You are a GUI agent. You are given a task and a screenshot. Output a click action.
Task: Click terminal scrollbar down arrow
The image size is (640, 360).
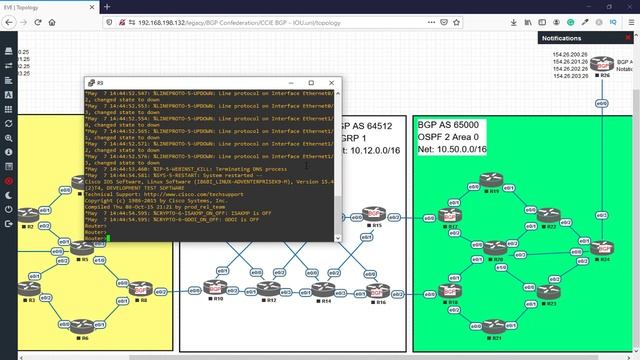(337, 238)
